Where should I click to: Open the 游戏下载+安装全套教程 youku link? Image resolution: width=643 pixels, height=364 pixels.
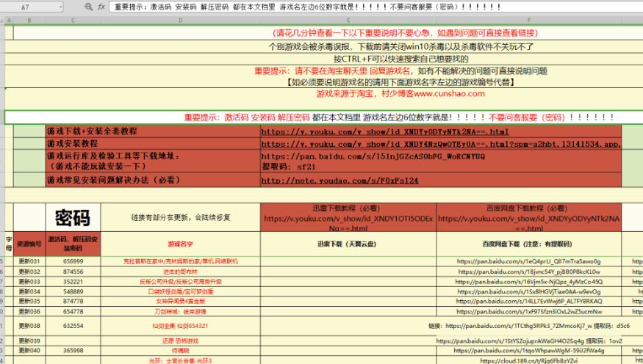(x=385, y=132)
